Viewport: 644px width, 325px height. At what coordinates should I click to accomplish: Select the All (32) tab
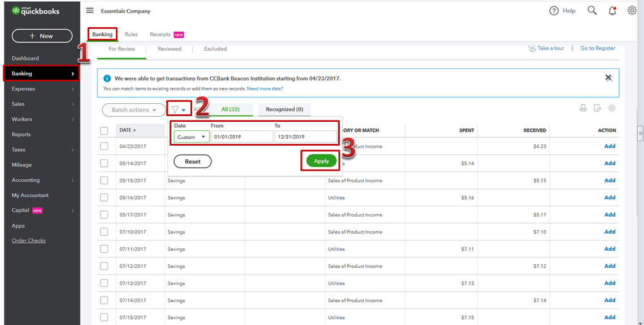pyautogui.click(x=230, y=109)
